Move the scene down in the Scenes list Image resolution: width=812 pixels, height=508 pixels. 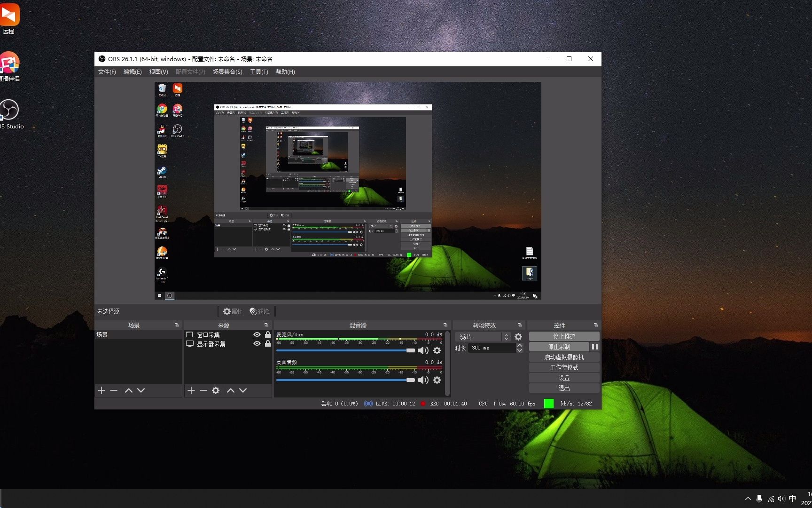click(x=141, y=390)
